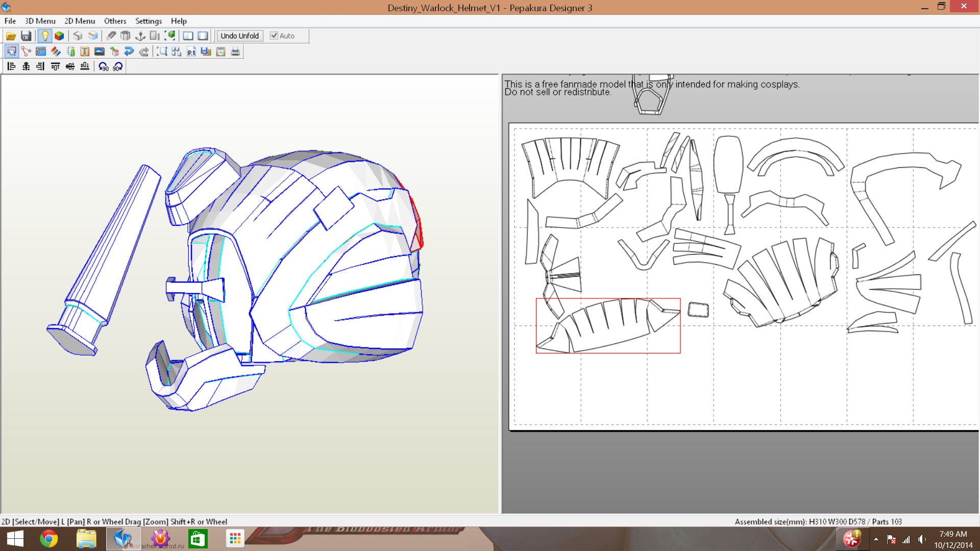Click the Undo Unfold button

coord(240,36)
